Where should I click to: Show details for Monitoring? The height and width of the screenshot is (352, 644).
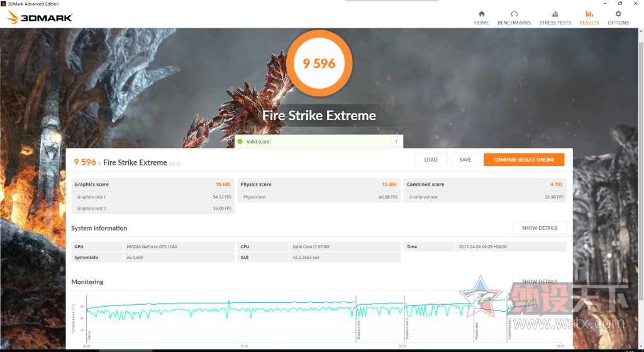[540, 281]
